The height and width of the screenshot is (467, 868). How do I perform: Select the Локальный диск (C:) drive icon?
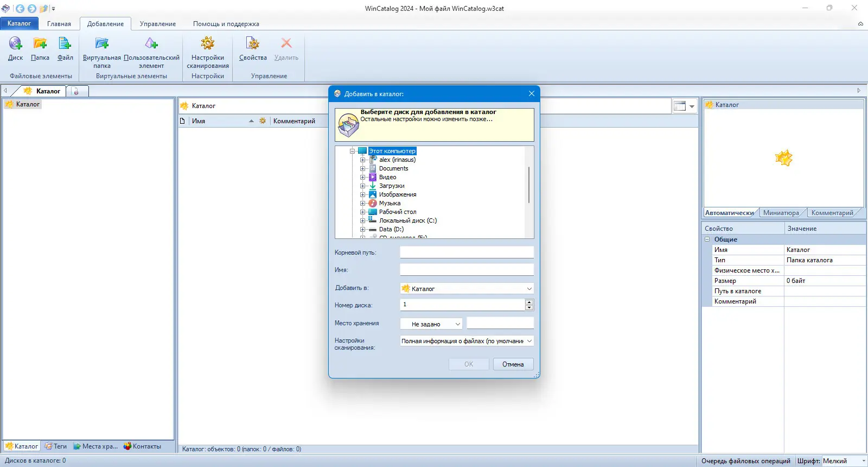click(373, 220)
